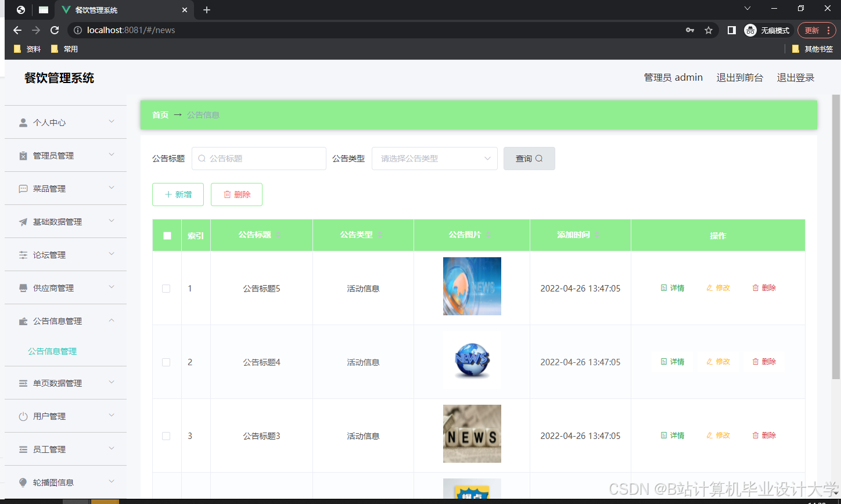The width and height of the screenshot is (841, 504).
Task: Open the 常用 bookmark folder
Action: (x=64, y=49)
